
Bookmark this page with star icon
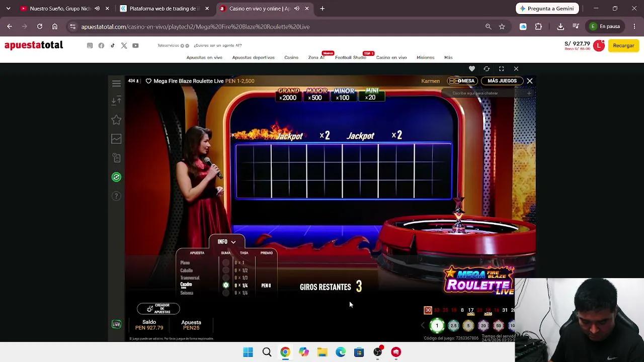(x=502, y=27)
